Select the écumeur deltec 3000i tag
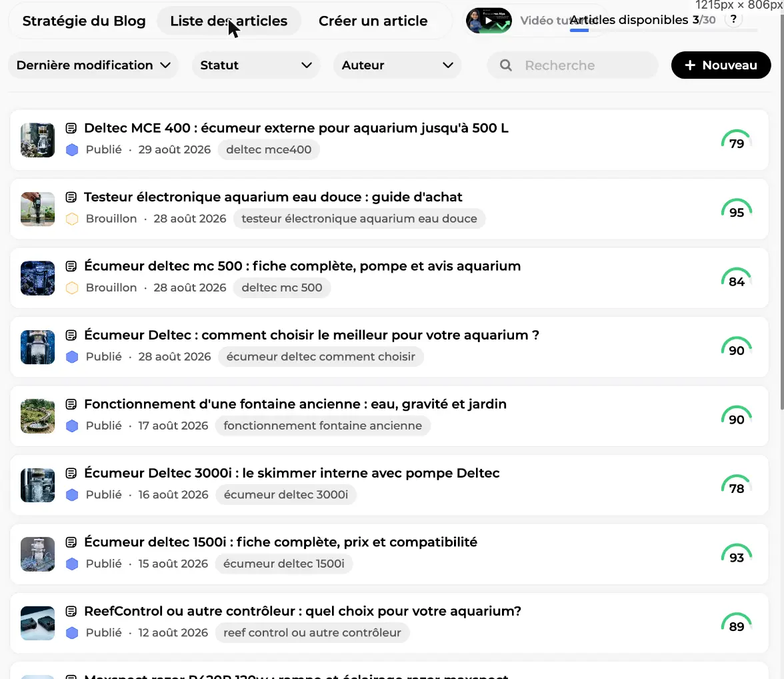The width and height of the screenshot is (784, 679). [285, 495]
